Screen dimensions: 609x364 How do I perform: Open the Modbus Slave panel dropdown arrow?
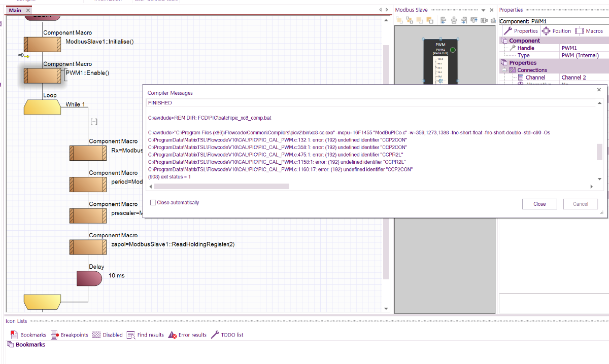pos(483,10)
